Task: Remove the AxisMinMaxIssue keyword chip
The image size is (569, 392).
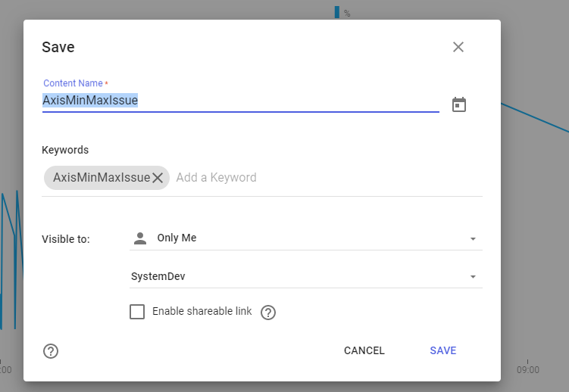Action: (158, 178)
